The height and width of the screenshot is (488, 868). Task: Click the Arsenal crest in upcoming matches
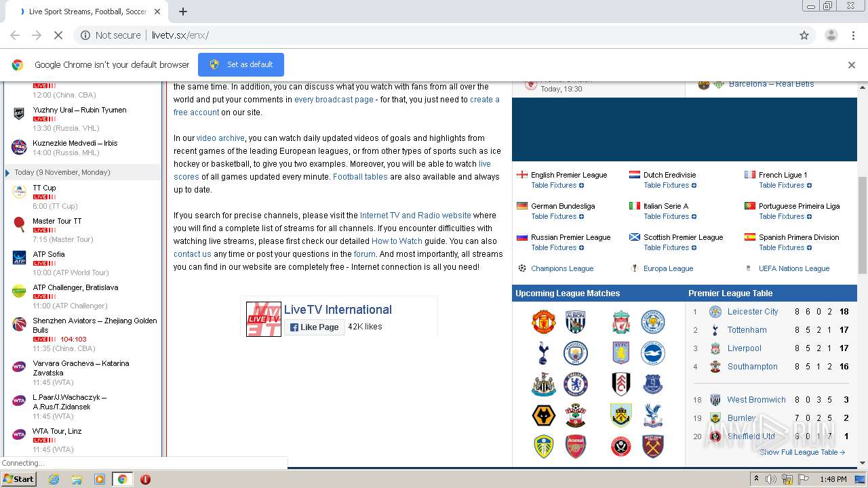(x=576, y=447)
